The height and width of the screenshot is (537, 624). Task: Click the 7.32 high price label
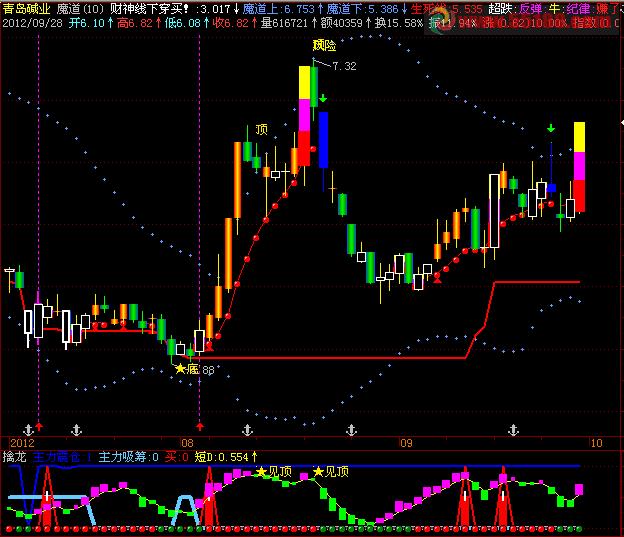coord(344,66)
